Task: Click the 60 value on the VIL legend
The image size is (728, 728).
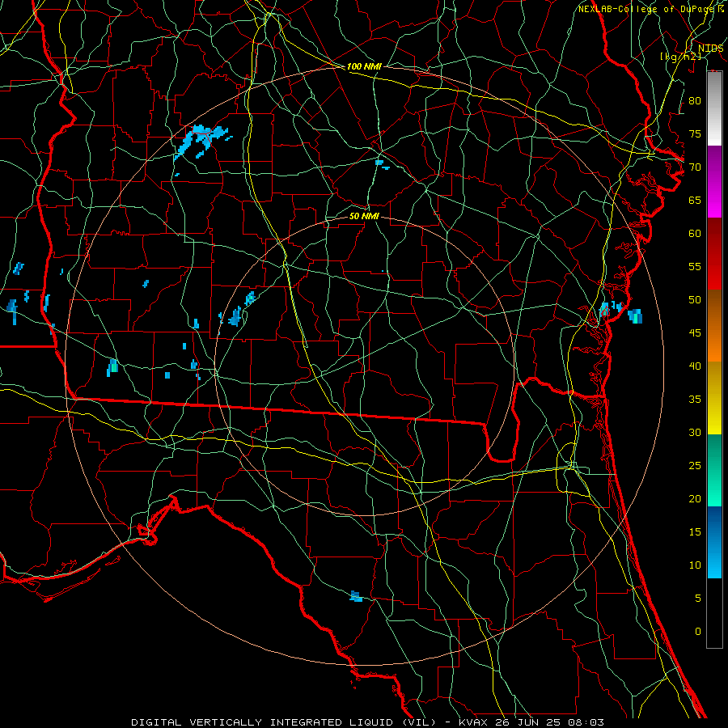Action: 695,234
